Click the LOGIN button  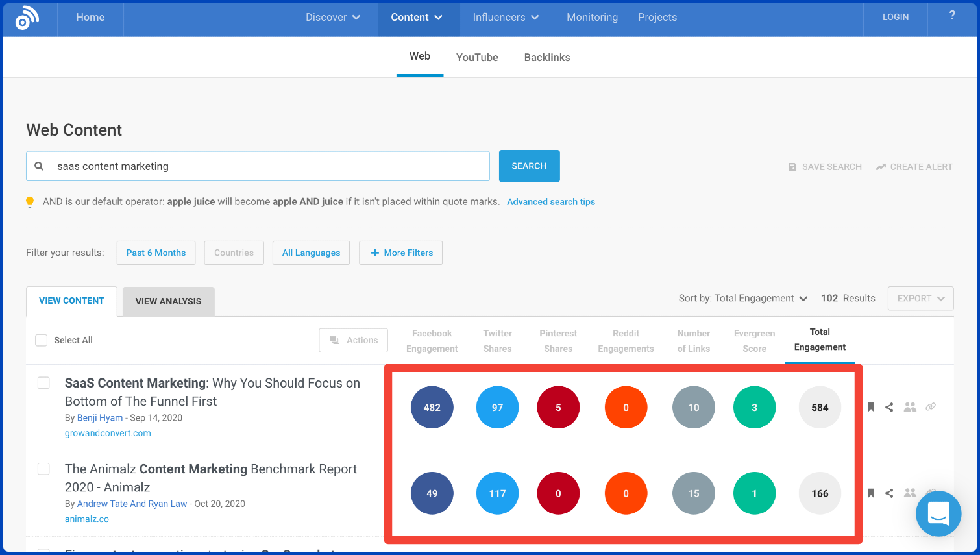(896, 18)
